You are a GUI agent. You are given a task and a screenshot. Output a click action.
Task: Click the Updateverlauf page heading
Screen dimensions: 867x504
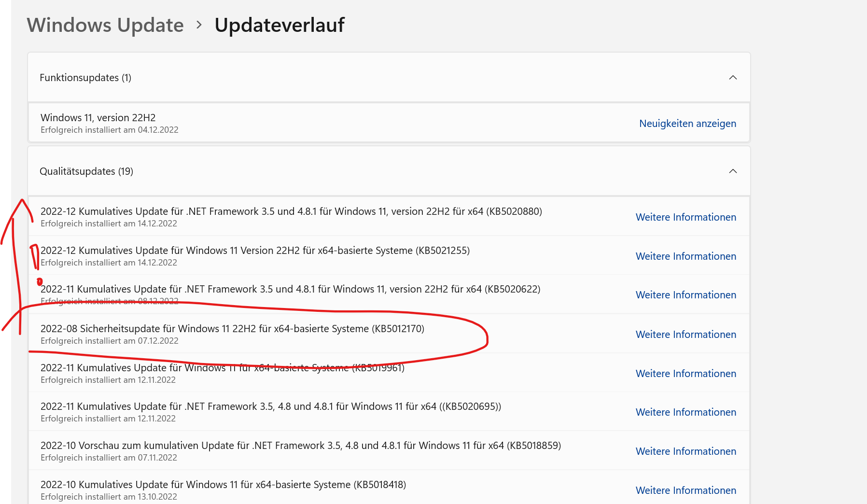280,25
